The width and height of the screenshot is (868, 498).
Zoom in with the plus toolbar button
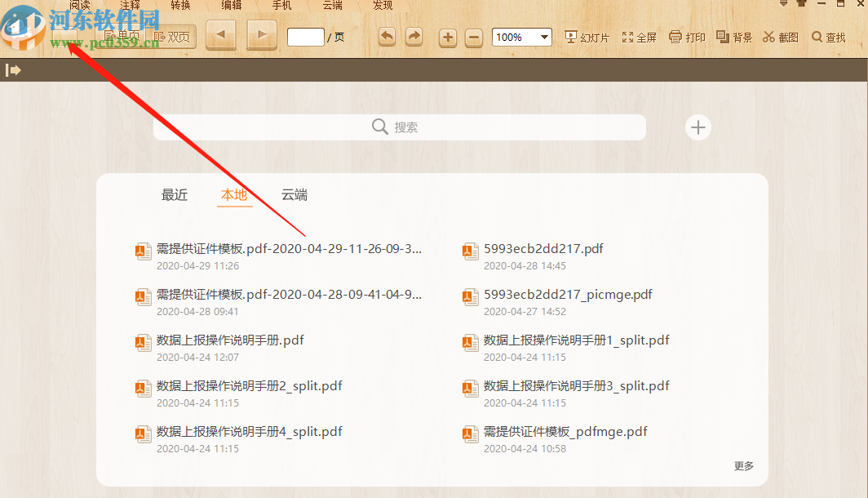coord(448,38)
